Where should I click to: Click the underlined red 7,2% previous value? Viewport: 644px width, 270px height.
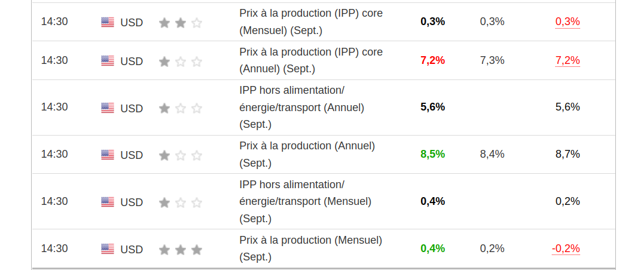tap(567, 60)
